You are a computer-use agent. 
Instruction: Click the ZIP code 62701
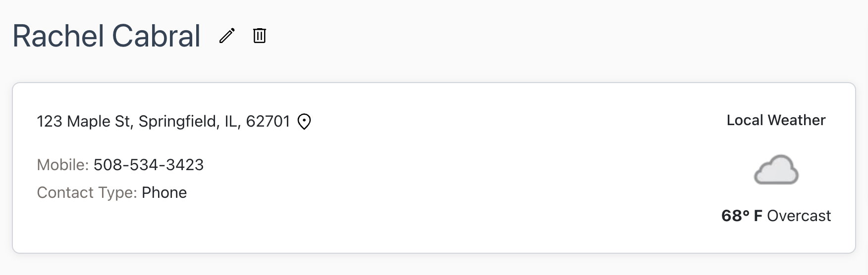pos(268,122)
